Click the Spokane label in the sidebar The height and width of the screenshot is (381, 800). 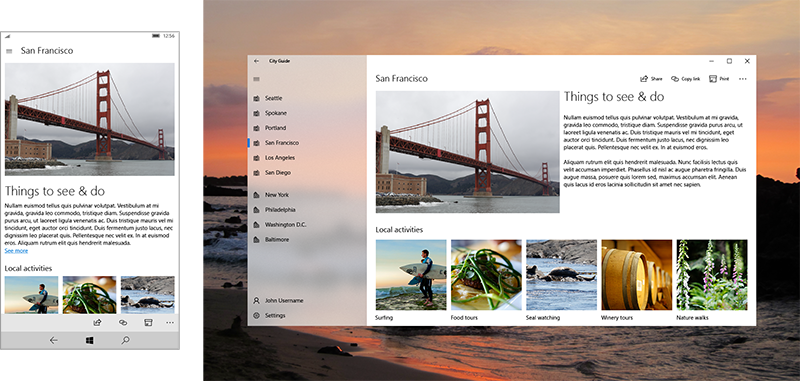[x=276, y=113]
